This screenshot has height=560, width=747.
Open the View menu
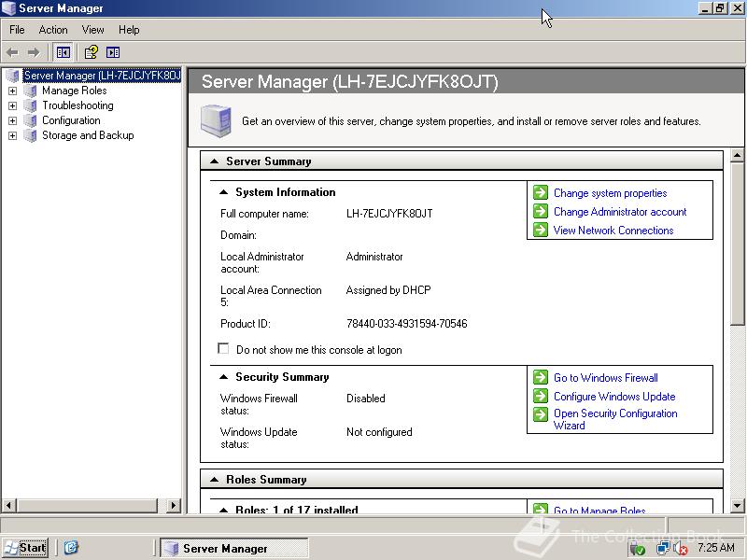[x=92, y=30]
